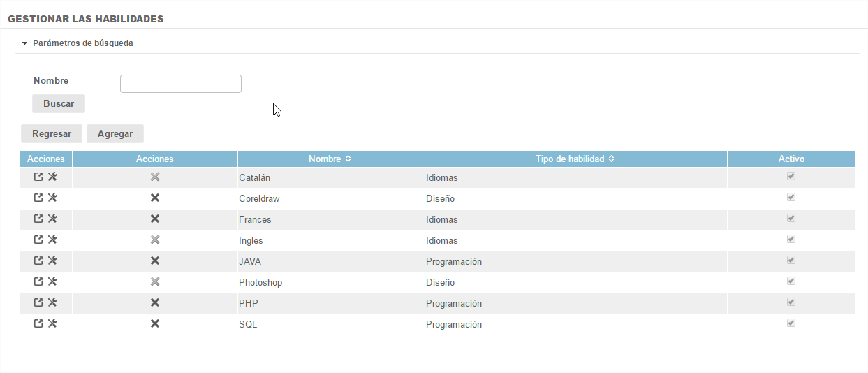Open the SQL row view icon
The height and width of the screenshot is (373, 868).
(x=39, y=324)
